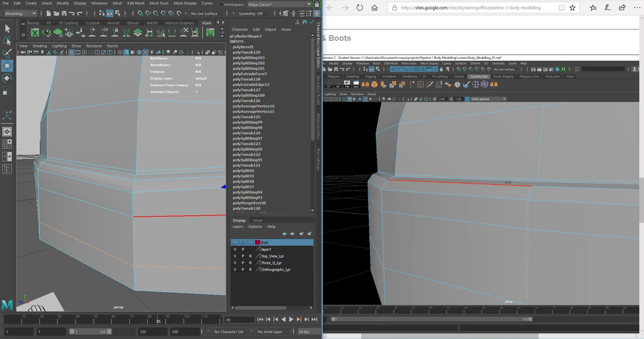Viewport: 644px width, 339px height.
Task: Select the Lasso selection tool
Action: click(x=7, y=41)
